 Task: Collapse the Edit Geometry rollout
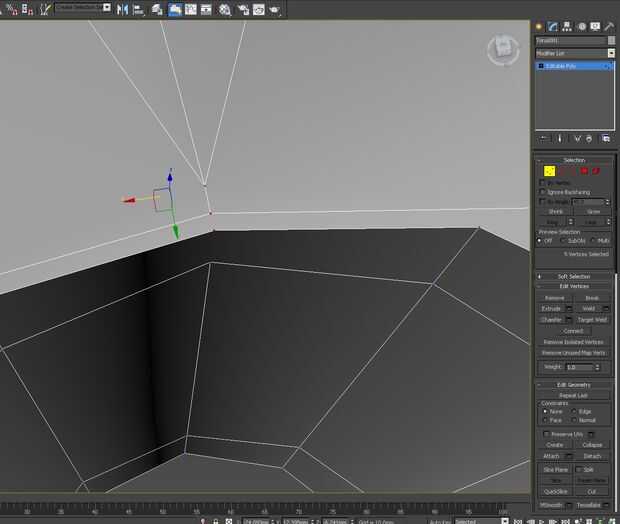coord(574,385)
